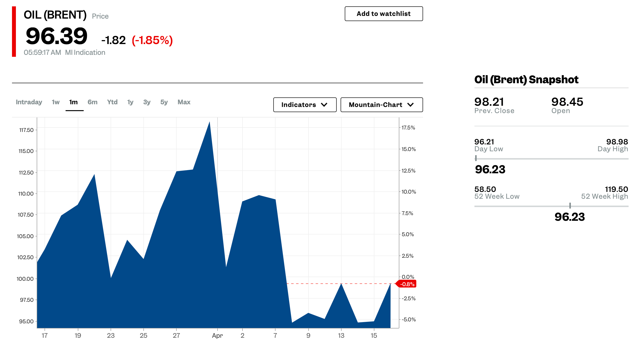This screenshot has height=350, width=644.
Task: Select the 1m time range
Action: 73,102
